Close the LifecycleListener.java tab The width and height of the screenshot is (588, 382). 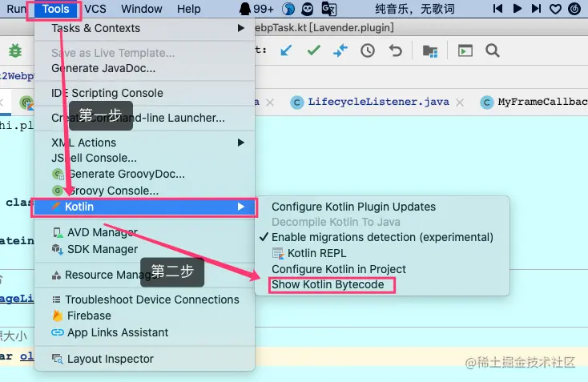pyautogui.click(x=460, y=103)
